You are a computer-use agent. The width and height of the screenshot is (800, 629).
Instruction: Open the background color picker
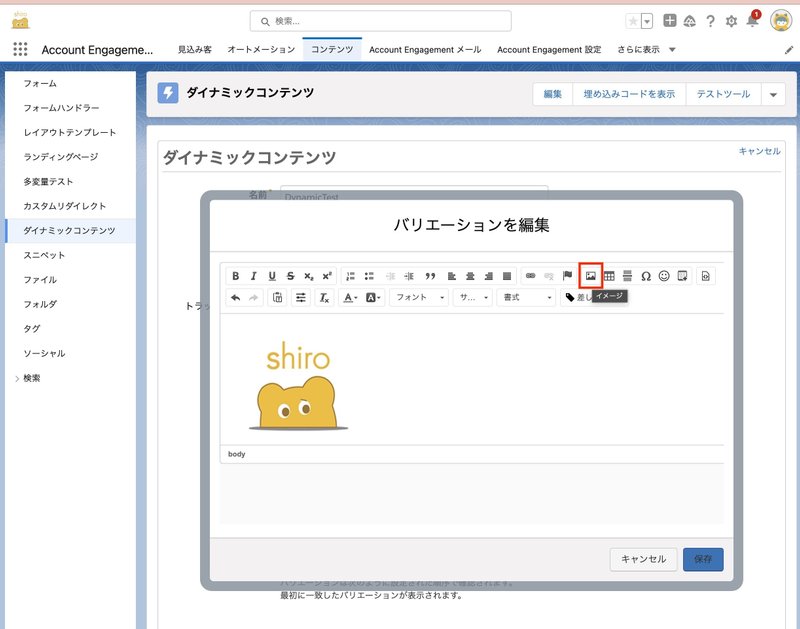pyautogui.click(x=373, y=297)
